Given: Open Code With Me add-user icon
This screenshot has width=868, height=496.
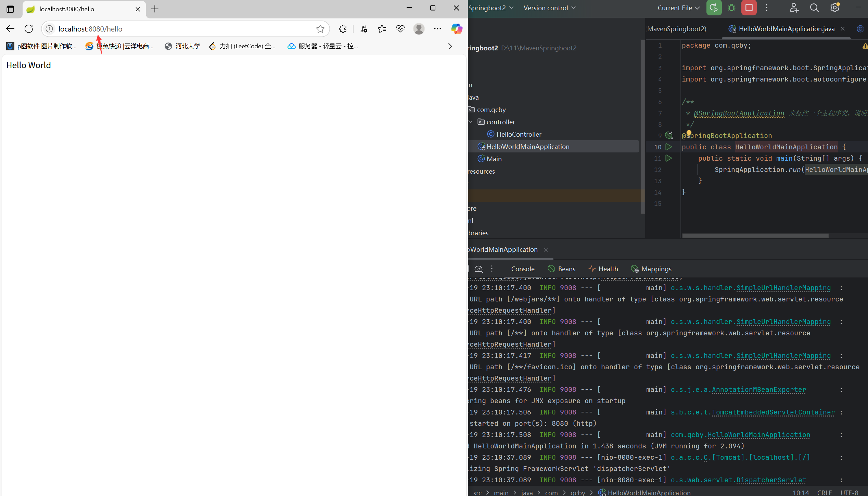Looking at the screenshot, I should (794, 8).
